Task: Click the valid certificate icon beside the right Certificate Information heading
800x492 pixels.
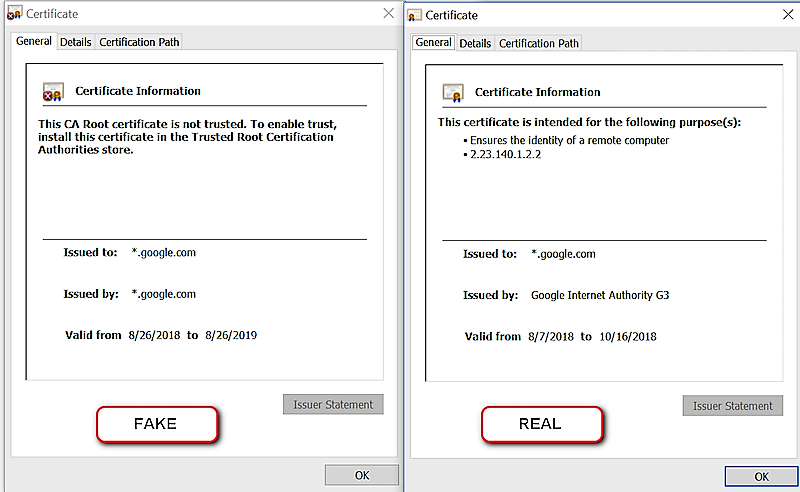Action: (453, 93)
